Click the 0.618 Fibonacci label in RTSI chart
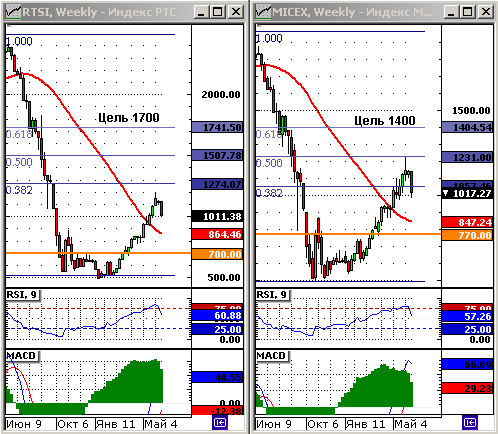498x434 pixels. pyautogui.click(x=19, y=134)
